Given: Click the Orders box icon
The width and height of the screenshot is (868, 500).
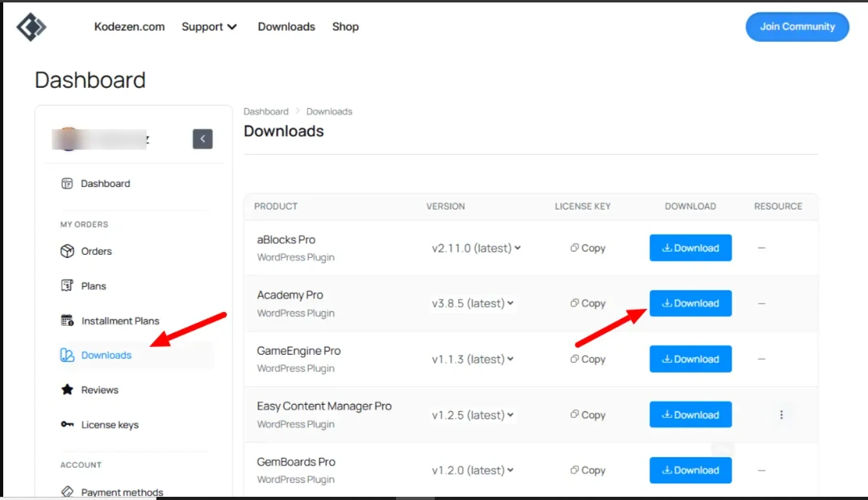Looking at the screenshot, I should [67, 251].
